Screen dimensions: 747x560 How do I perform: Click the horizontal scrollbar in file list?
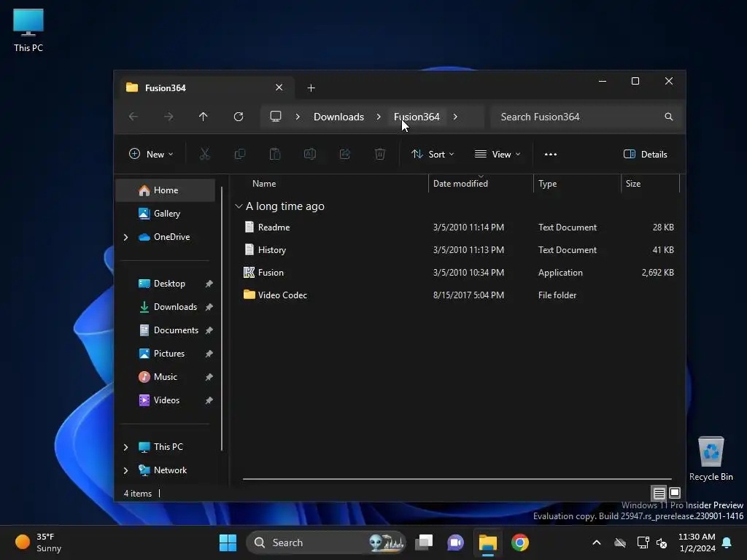pos(457,479)
